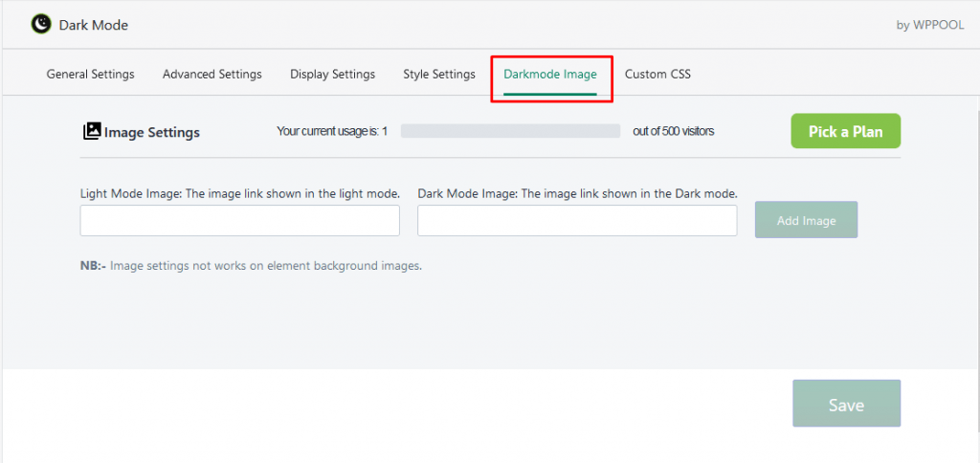Click the Pick a Plan button
The image size is (980, 463).
click(846, 131)
